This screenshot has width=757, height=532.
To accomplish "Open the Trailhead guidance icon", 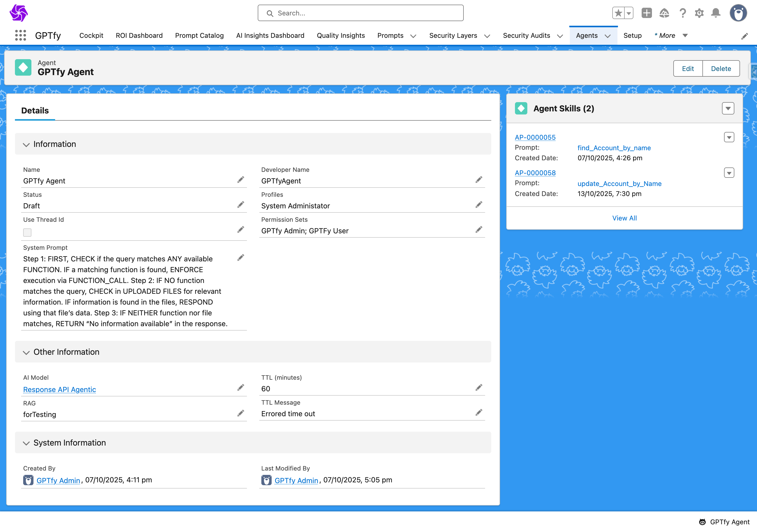I will click(664, 13).
